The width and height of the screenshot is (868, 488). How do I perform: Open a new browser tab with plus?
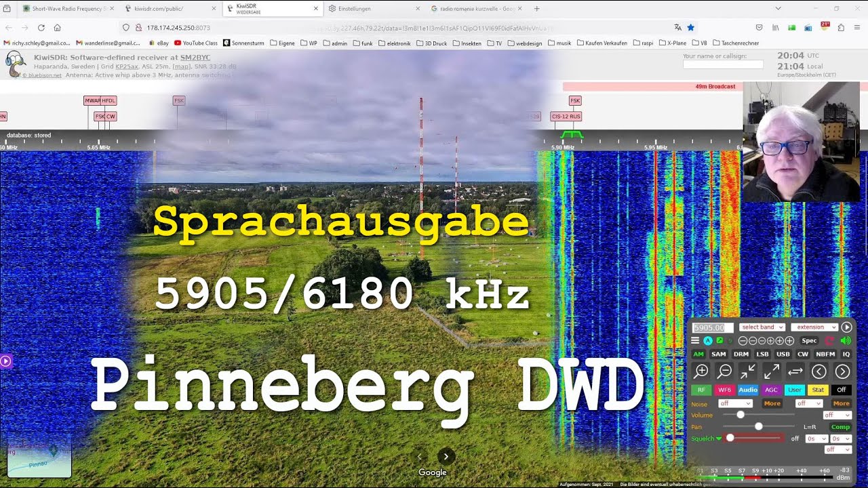tap(537, 9)
